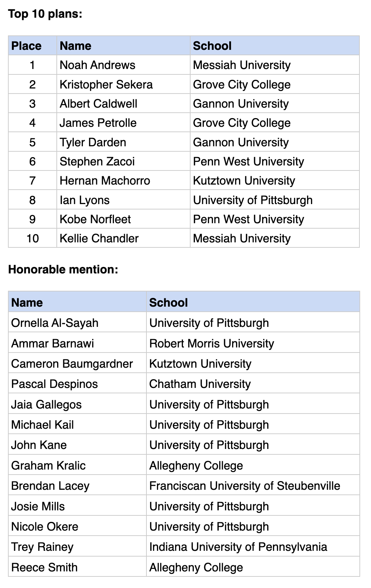Image resolution: width=371 pixels, height=588 pixels.
Task: Click Franciscan University of Steubenville
Action: click(244, 486)
